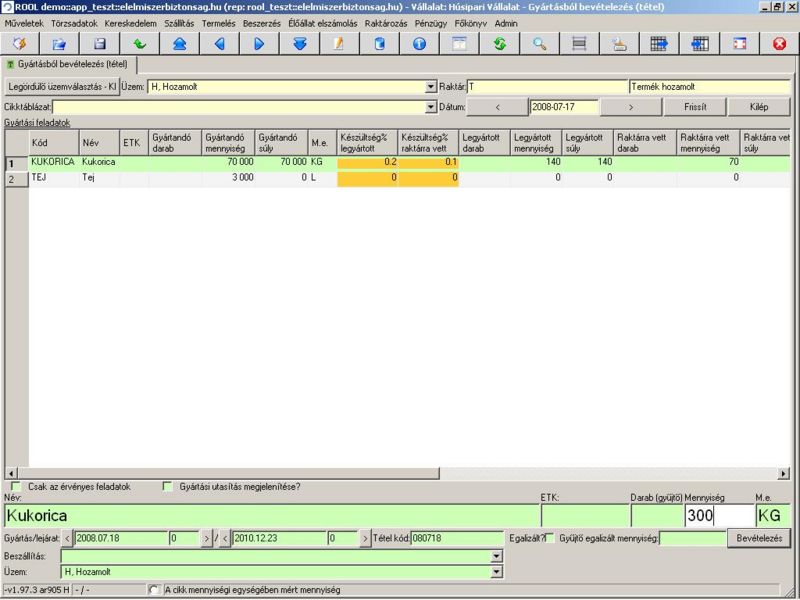Click the right arrow (next record) toolbar icon
The image size is (800, 600).
click(259, 44)
